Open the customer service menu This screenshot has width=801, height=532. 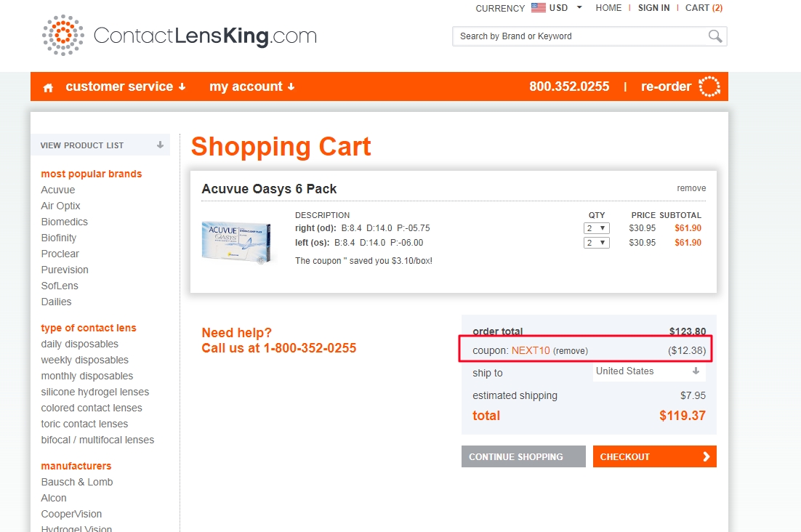point(125,86)
